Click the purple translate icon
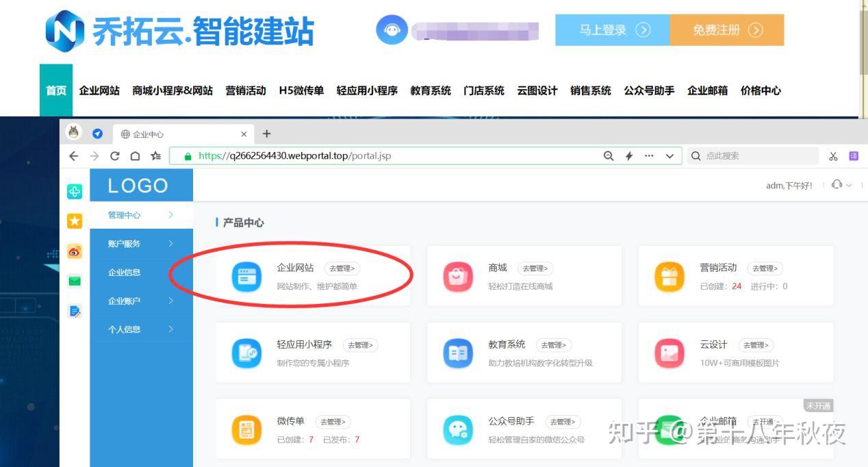868x467 pixels. click(x=854, y=156)
